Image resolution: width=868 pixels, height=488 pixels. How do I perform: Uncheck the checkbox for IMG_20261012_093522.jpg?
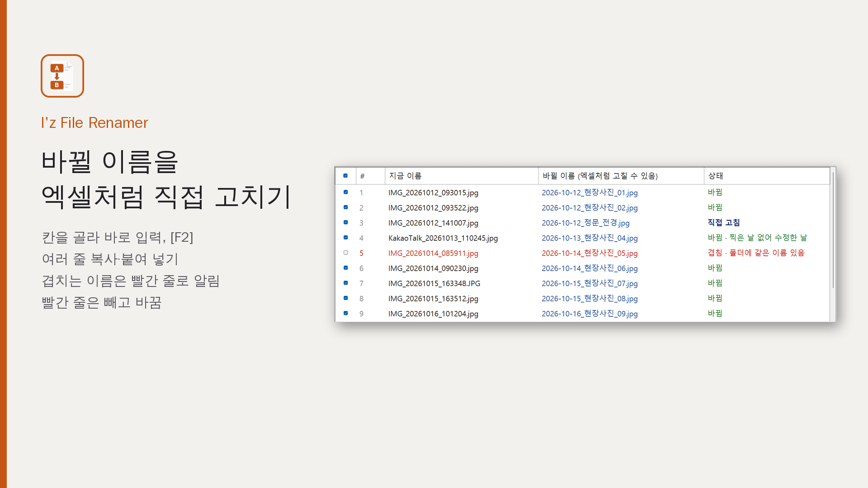(346, 207)
